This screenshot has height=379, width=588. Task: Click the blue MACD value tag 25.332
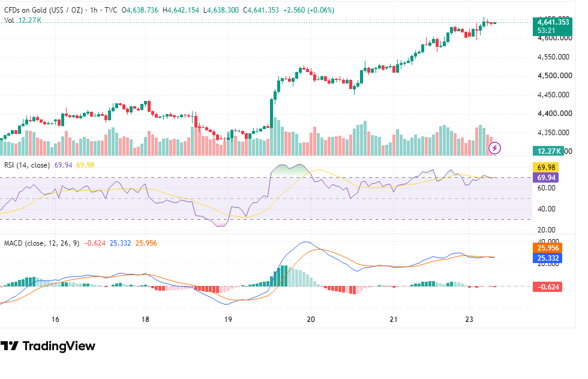click(547, 258)
